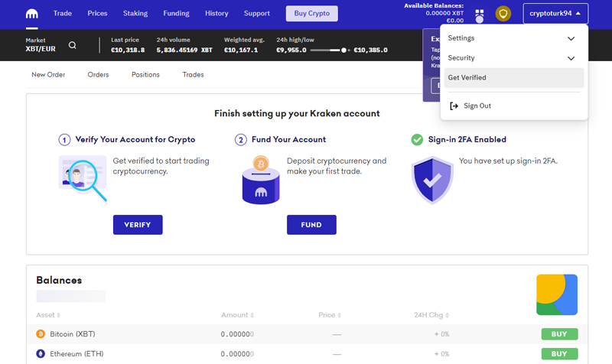Click the green 2FA enabled checkmark
Viewport: 612px width, 364px height.
[x=417, y=140]
